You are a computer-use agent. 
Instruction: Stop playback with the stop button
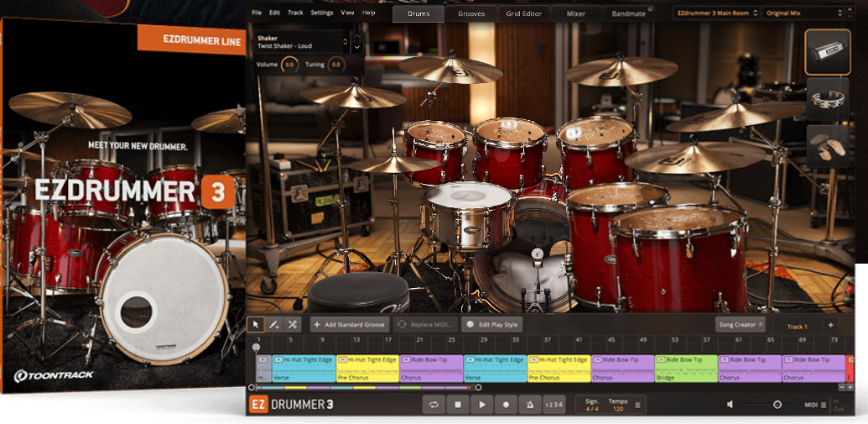pyautogui.click(x=458, y=405)
